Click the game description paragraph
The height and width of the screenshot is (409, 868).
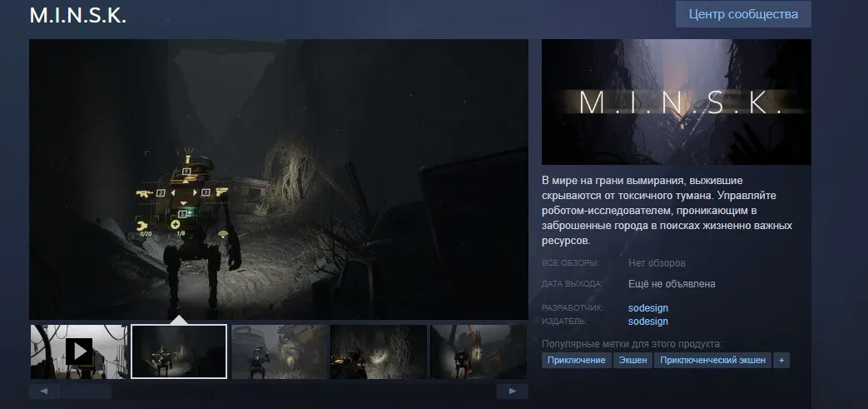(667, 211)
